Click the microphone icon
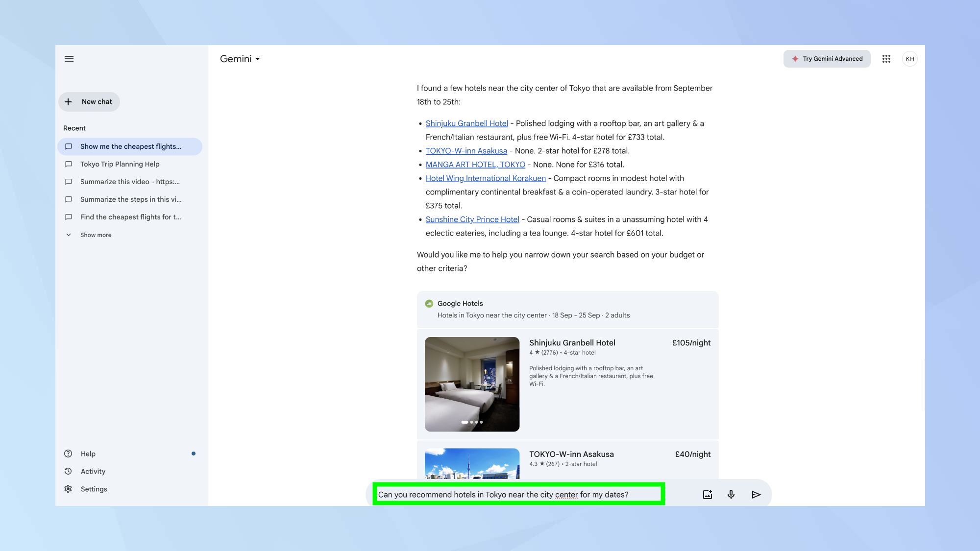Viewport: 980px width, 551px height. tap(731, 495)
